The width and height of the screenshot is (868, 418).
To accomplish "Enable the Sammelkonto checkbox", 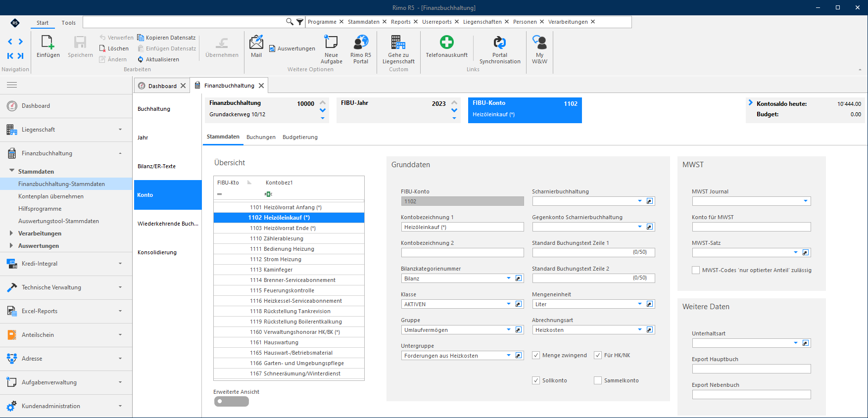I will click(x=598, y=380).
